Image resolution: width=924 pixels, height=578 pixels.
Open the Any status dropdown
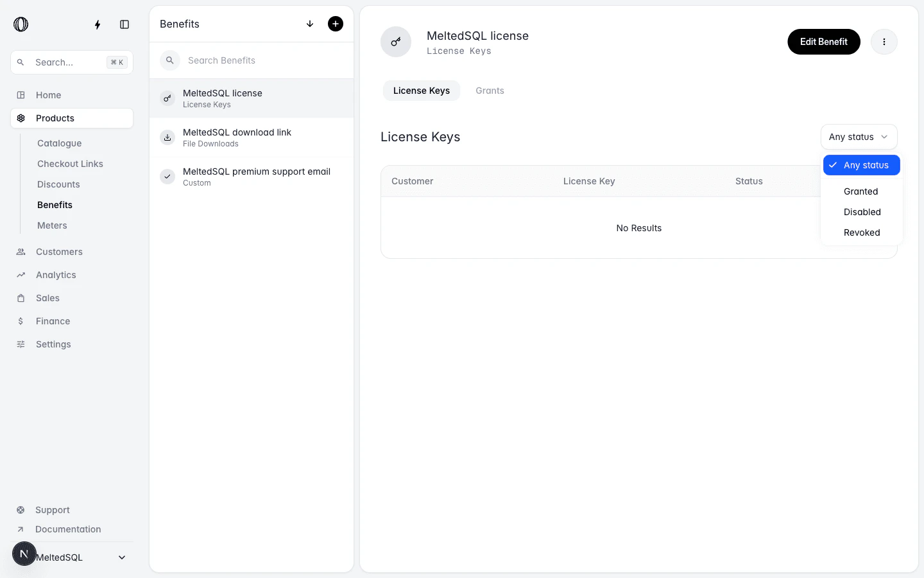click(x=859, y=137)
